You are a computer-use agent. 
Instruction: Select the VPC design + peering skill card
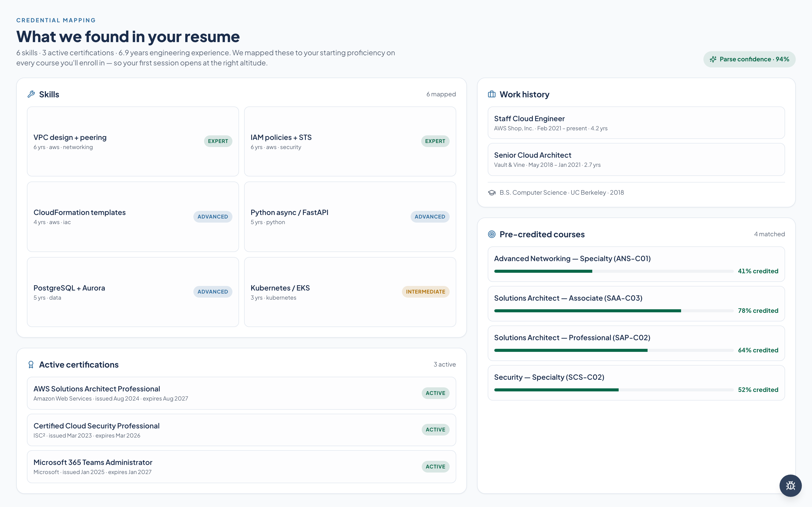[x=133, y=141]
